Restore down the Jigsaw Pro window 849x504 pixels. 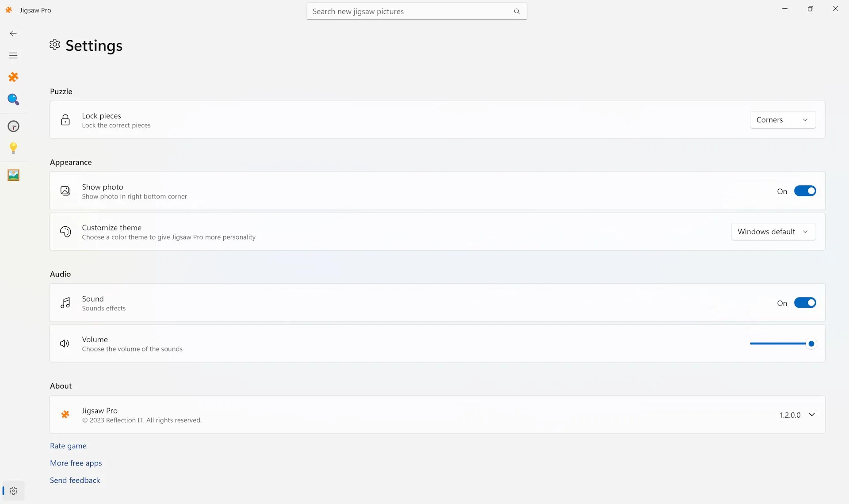(810, 9)
